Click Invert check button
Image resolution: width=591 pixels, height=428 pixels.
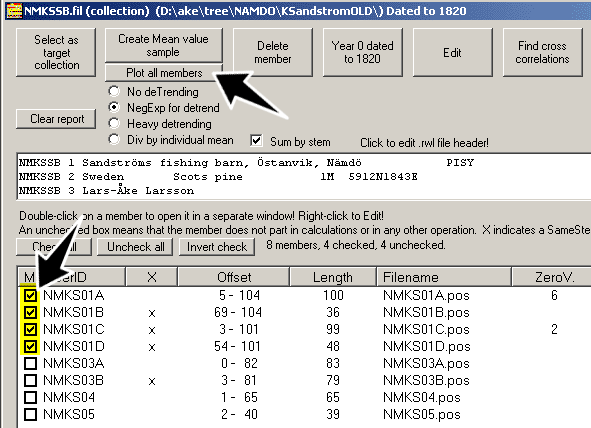click(x=217, y=247)
